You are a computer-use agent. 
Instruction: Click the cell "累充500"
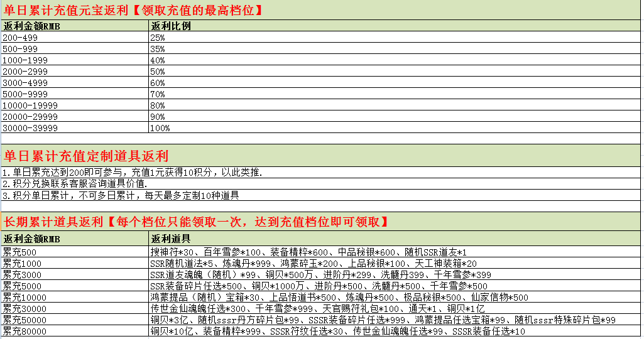(x=75, y=252)
